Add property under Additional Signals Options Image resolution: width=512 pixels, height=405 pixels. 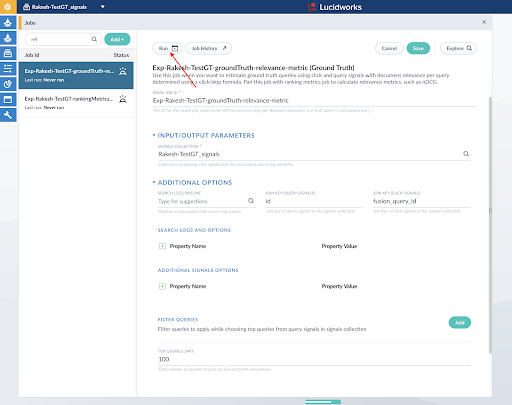(162, 286)
